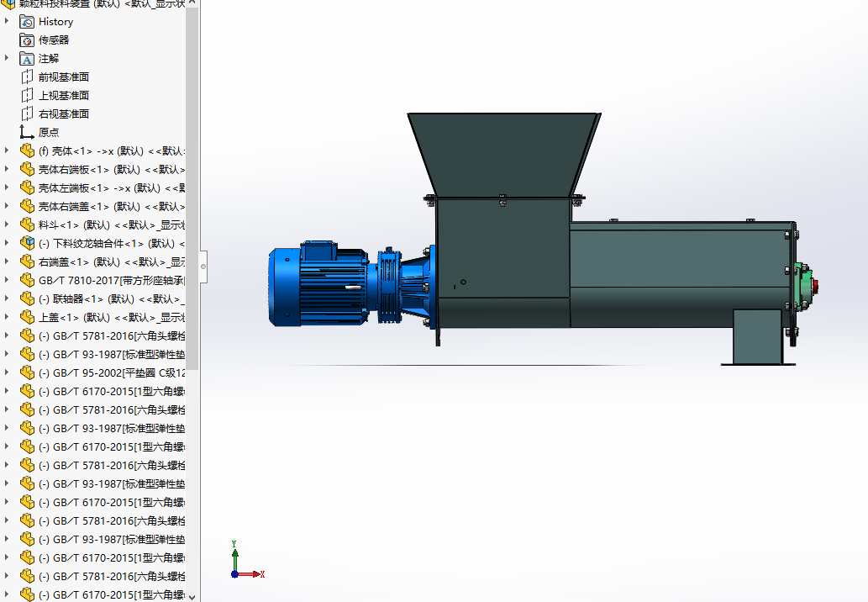
Task: Click the part icon for GB/T 95-2002 washer
Action: tap(27, 372)
